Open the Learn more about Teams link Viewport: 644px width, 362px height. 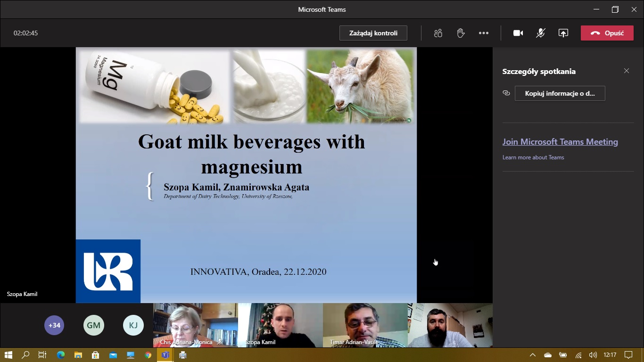click(x=533, y=157)
